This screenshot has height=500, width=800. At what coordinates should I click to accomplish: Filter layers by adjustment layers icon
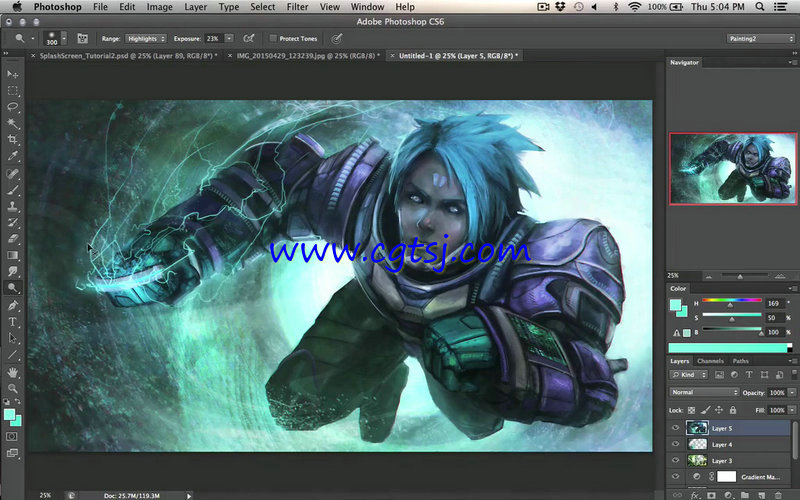(734, 374)
